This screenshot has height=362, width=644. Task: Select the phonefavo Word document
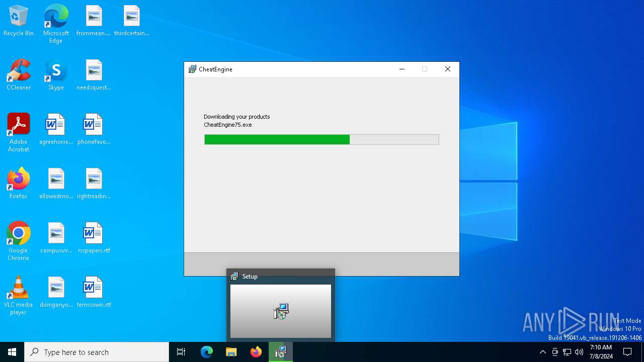point(94,129)
